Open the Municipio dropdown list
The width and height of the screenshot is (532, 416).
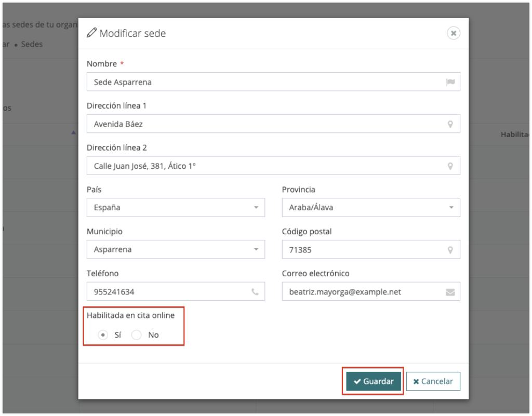pyautogui.click(x=176, y=249)
